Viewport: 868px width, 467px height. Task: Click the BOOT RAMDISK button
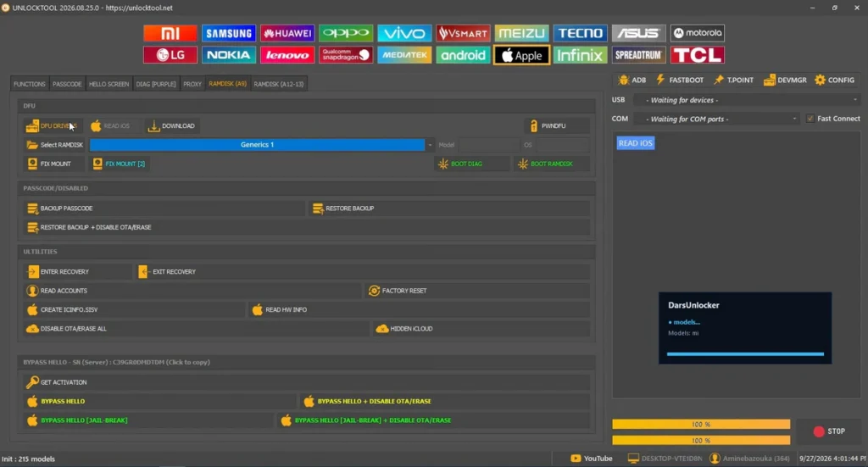[551, 164]
